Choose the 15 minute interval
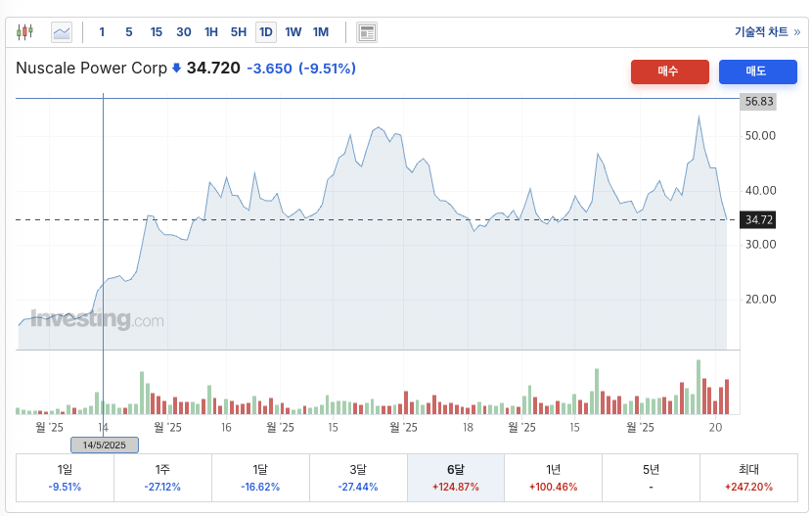This screenshot has width=812, height=516. pos(156,32)
